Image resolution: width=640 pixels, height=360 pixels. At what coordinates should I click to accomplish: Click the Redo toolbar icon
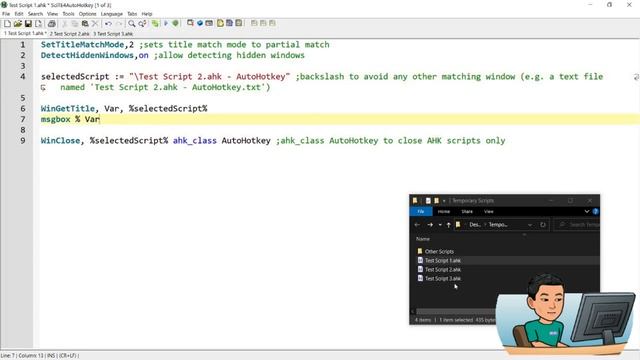(x=119, y=24)
